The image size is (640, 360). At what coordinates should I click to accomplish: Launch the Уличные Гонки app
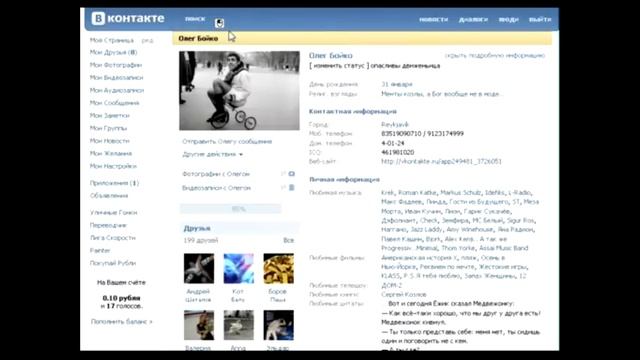(x=113, y=212)
